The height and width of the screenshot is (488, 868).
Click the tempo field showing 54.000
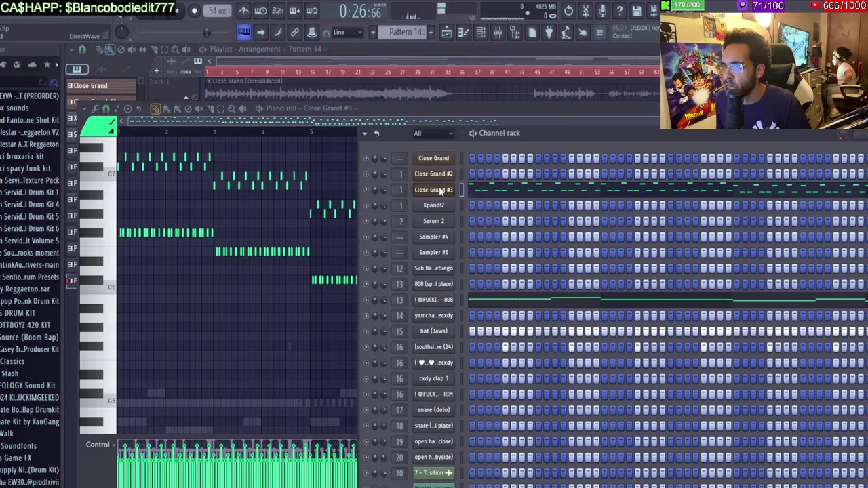click(218, 11)
